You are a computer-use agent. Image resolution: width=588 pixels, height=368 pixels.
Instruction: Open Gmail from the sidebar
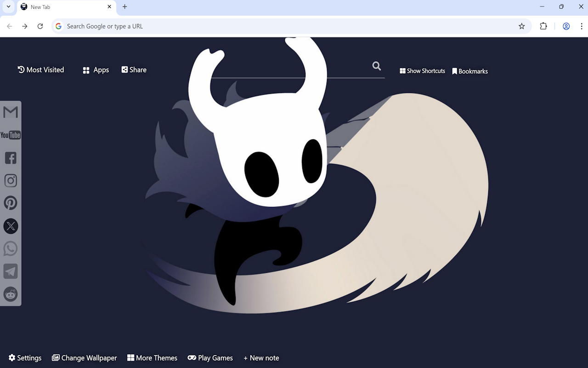pos(10,112)
